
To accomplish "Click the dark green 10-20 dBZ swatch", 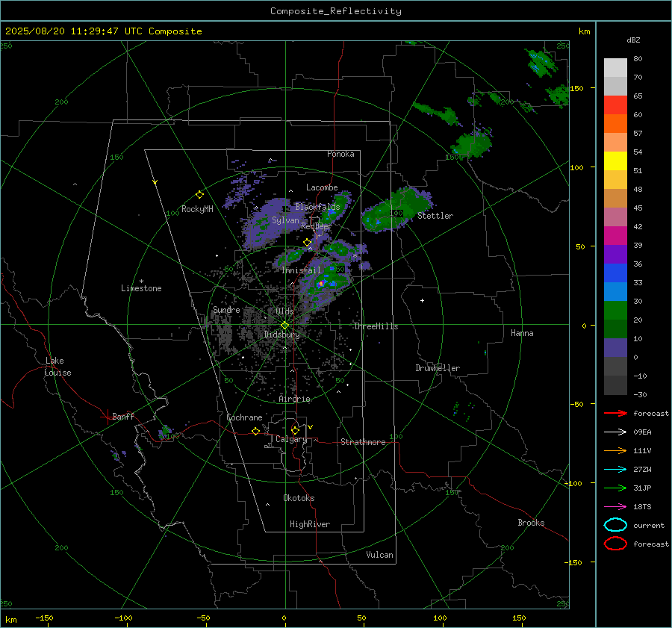I will (615, 329).
